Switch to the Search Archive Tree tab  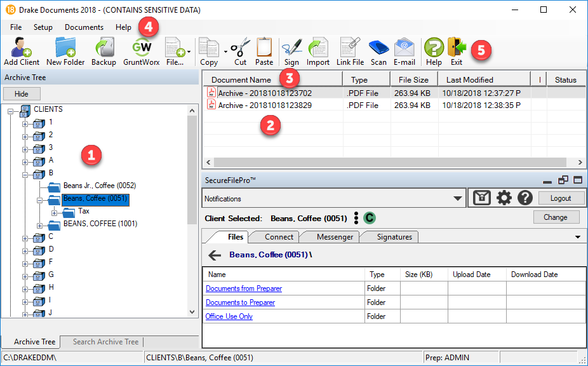tap(105, 342)
